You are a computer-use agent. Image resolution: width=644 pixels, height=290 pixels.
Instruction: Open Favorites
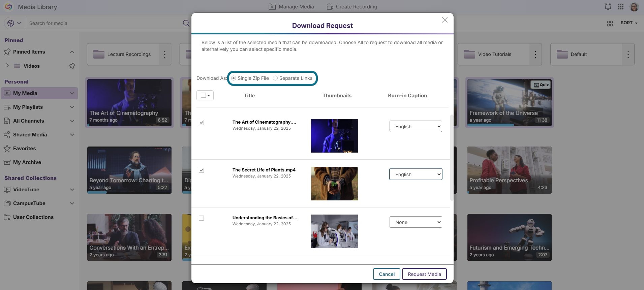(x=24, y=149)
